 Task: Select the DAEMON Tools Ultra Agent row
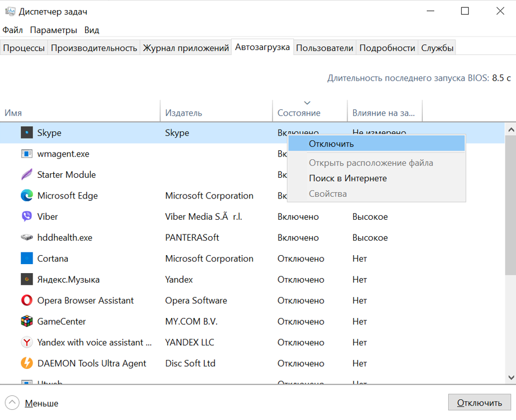(x=252, y=363)
